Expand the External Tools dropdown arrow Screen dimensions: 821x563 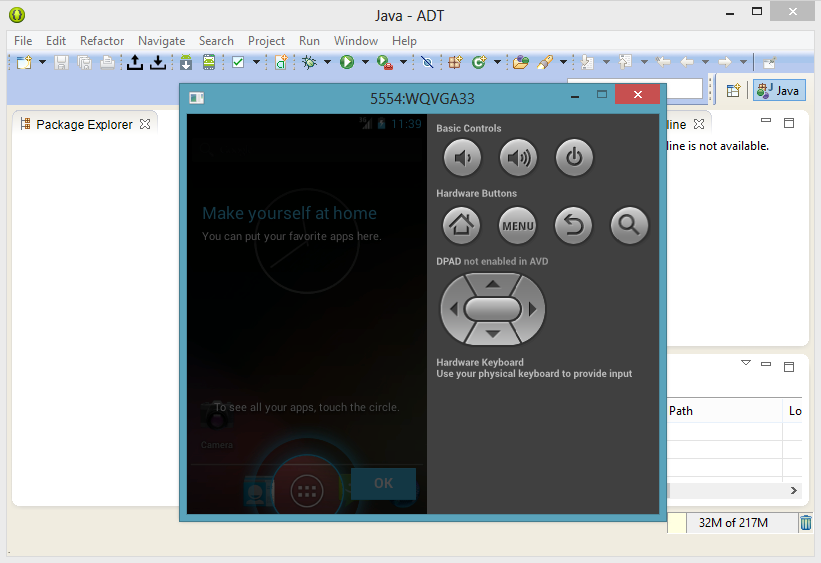coord(403,62)
